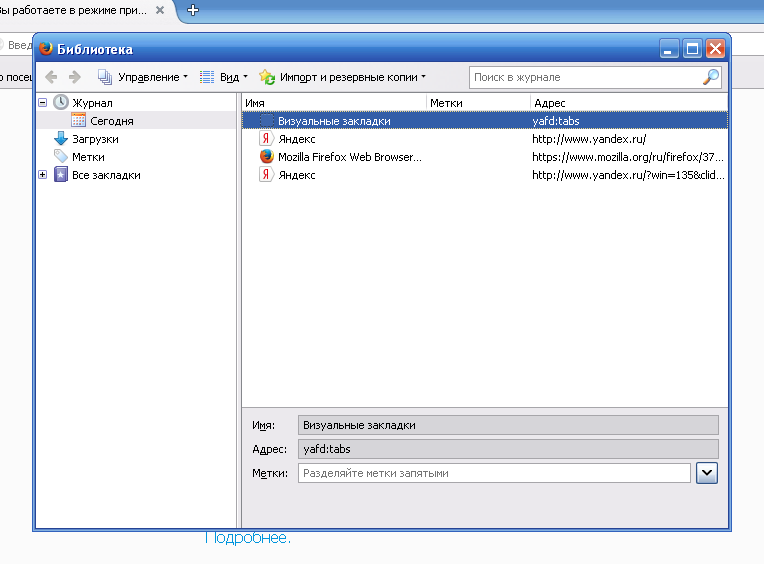Select the Все закладки star icon
The height and width of the screenshot is (564, 764).
[x=61, y=174]
